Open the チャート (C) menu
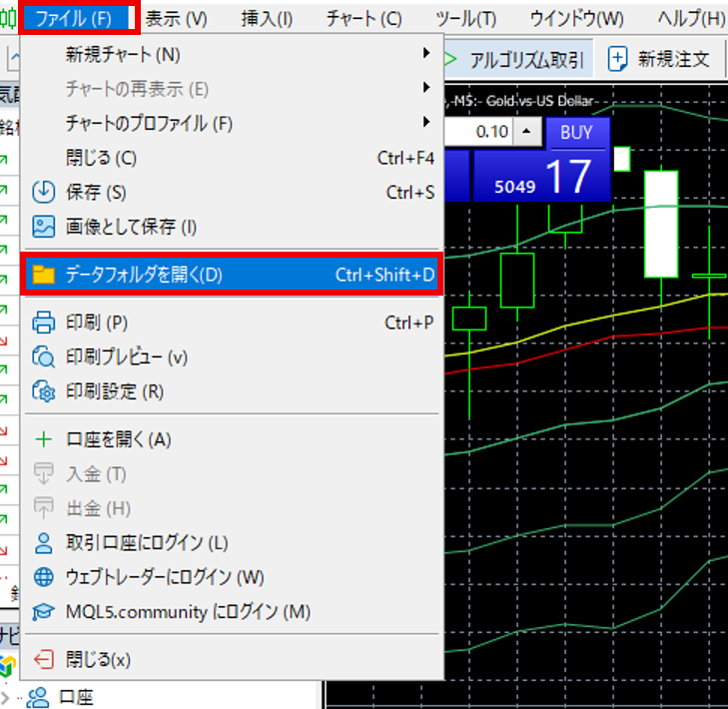The width and height of the screenshot is (728, 709). pos(364,18)
